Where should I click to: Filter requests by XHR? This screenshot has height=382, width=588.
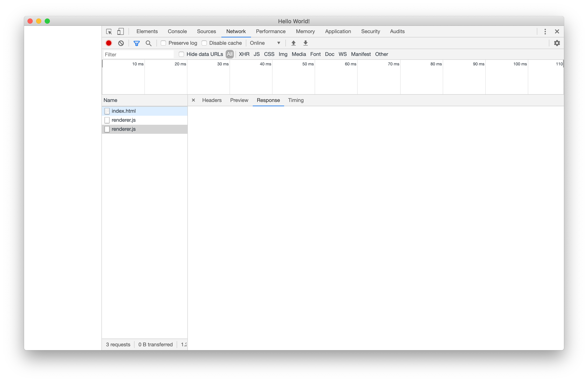pos(244,54)
